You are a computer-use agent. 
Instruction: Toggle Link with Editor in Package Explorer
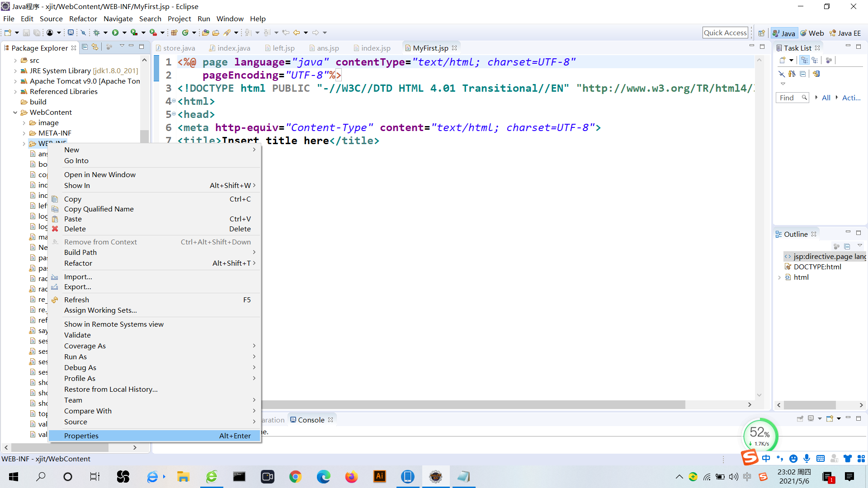coord(95,47)
